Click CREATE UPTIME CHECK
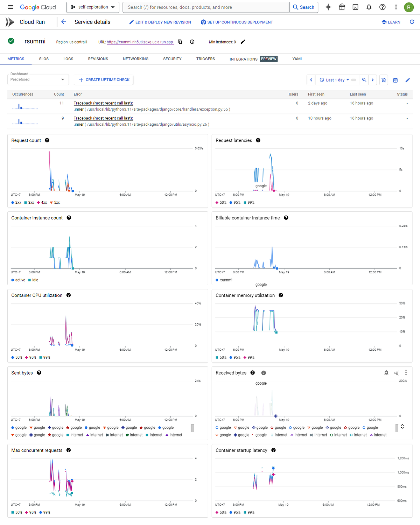This screenshot has width=420, height=525. [103, 80]
